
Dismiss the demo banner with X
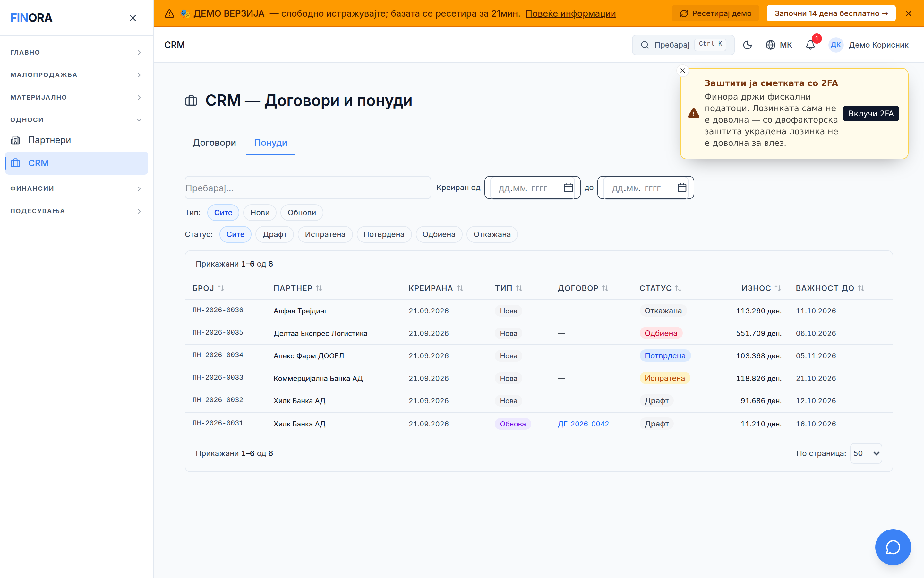908,13
